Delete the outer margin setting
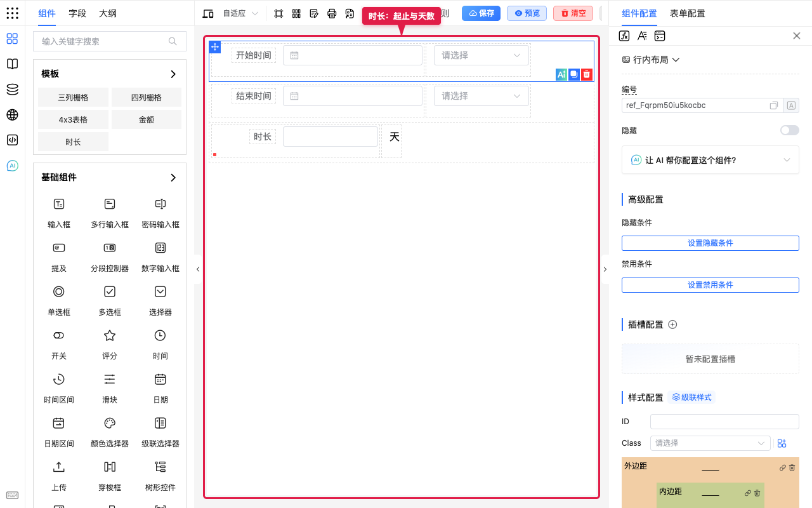The height and width of the screenshot is (508, 812). coord(792,467)
